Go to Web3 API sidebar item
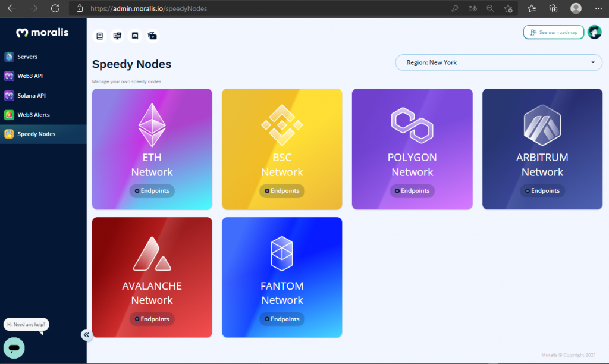 click(x=30, y=76)
